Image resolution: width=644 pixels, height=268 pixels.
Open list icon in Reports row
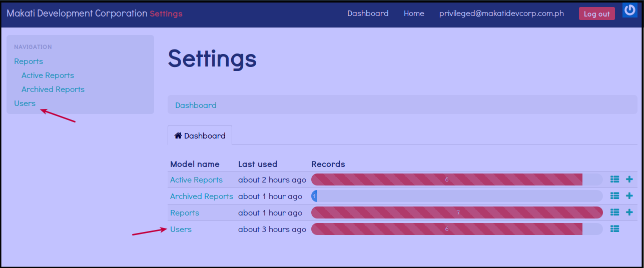click(x=615, y=212)
